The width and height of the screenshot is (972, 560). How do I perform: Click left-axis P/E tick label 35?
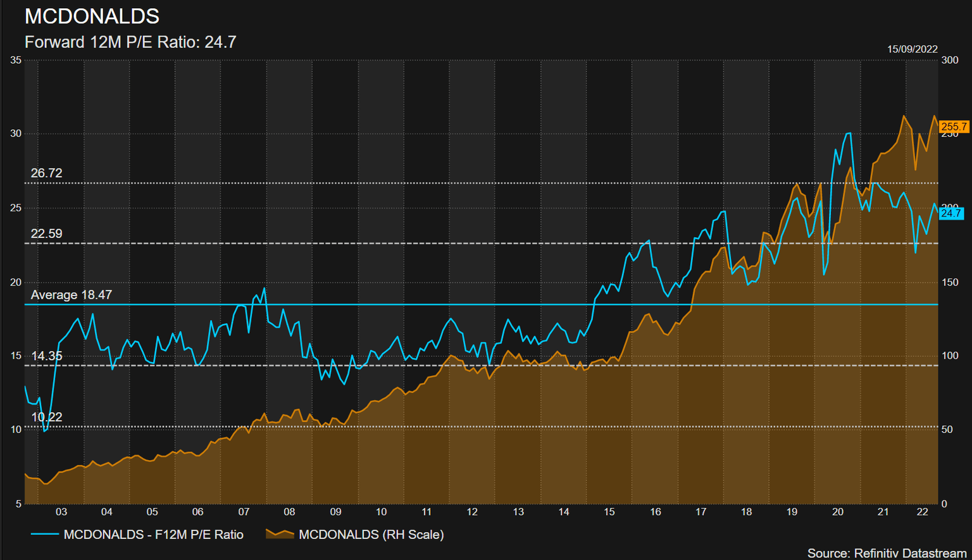16,60
